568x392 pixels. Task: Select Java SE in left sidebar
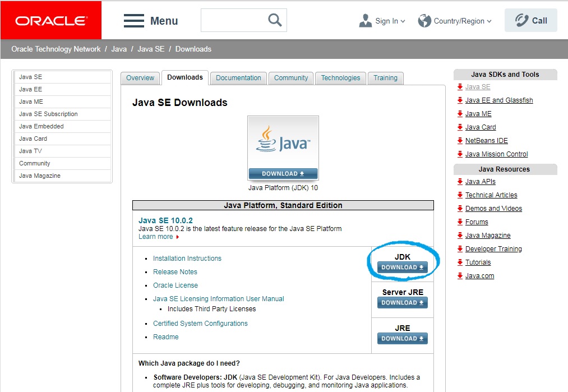coord(62,77)
